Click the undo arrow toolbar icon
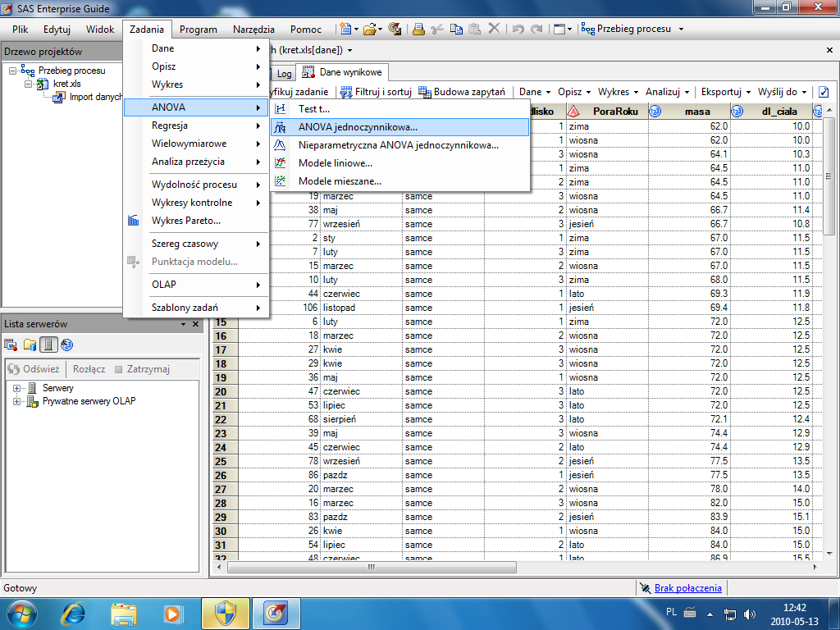The height and width of the screenshot is (630, 840). 518,29
